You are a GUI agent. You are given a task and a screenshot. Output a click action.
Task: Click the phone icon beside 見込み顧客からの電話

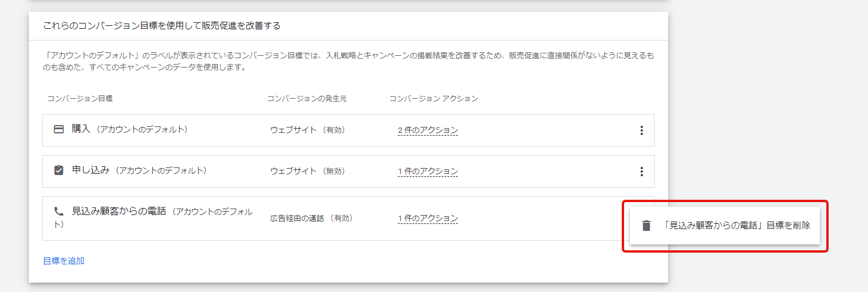pyautogui.click(x=59, y=212)
